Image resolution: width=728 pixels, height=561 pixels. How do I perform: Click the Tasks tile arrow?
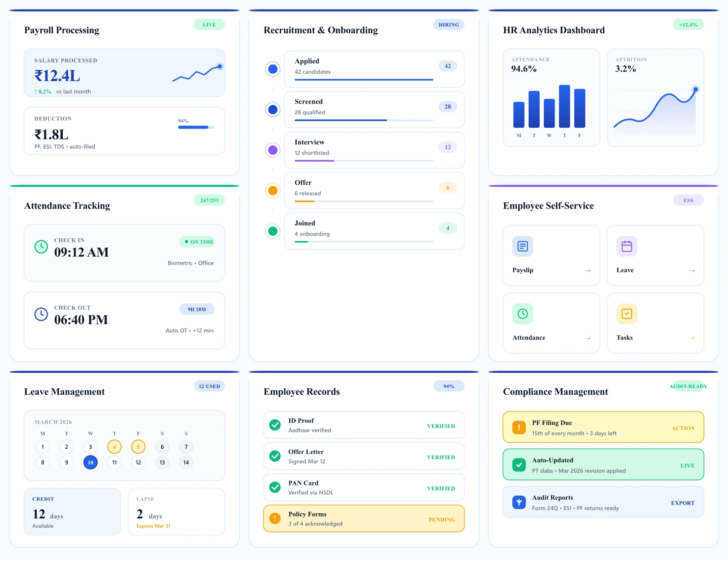point(692,338)
